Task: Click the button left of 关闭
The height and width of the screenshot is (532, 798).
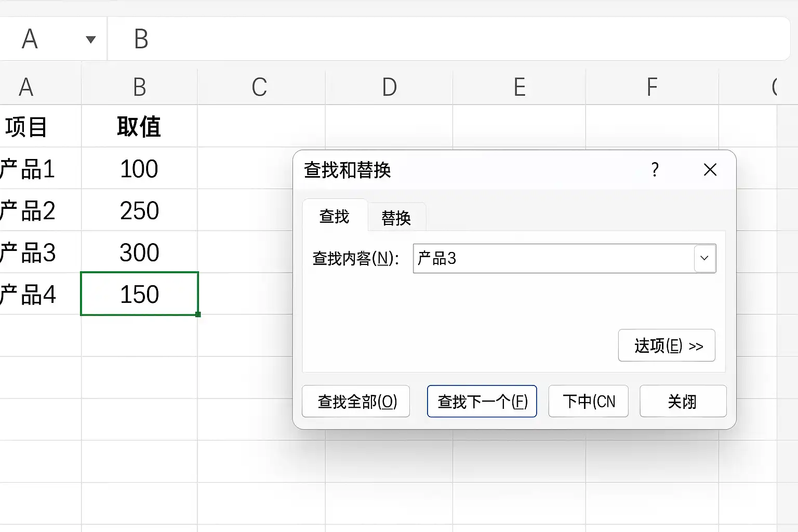Action: pos(588,401)
